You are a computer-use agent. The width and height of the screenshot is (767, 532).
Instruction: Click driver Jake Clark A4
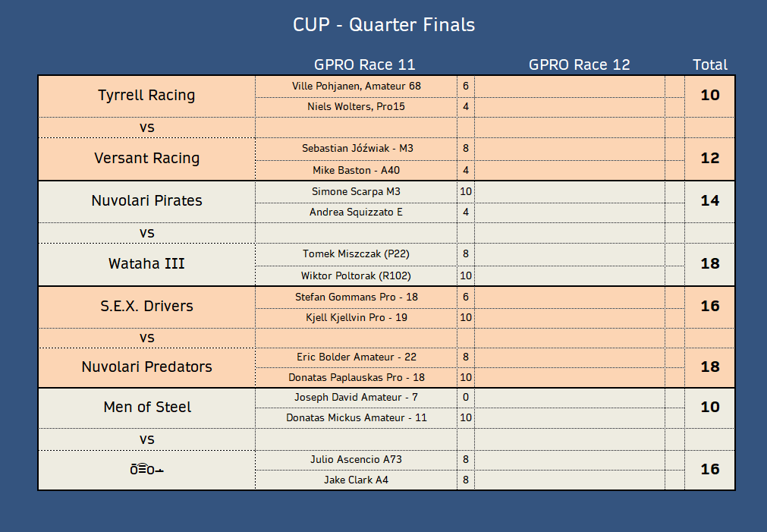pos(356,480)
